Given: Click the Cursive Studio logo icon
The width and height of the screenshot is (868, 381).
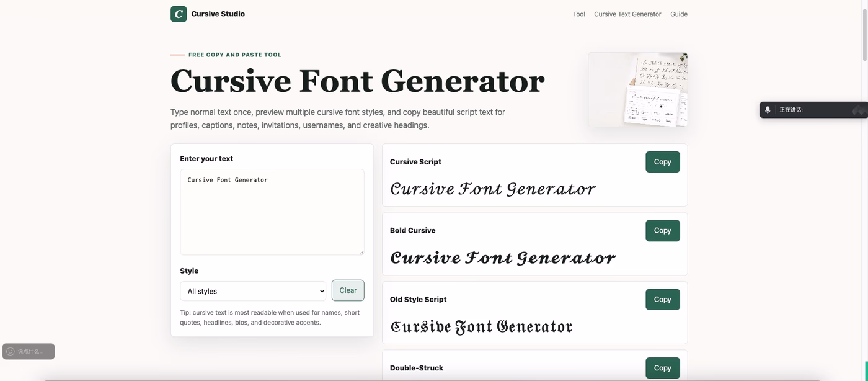Looking at the screenshot, I should pyautogui.click(x=179, y=14).
